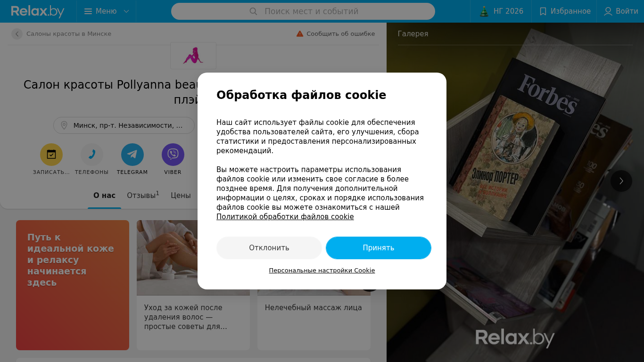This screenshot has height=362, width=644.
Task: Open the Telegram contact icon
Action: 132,155
